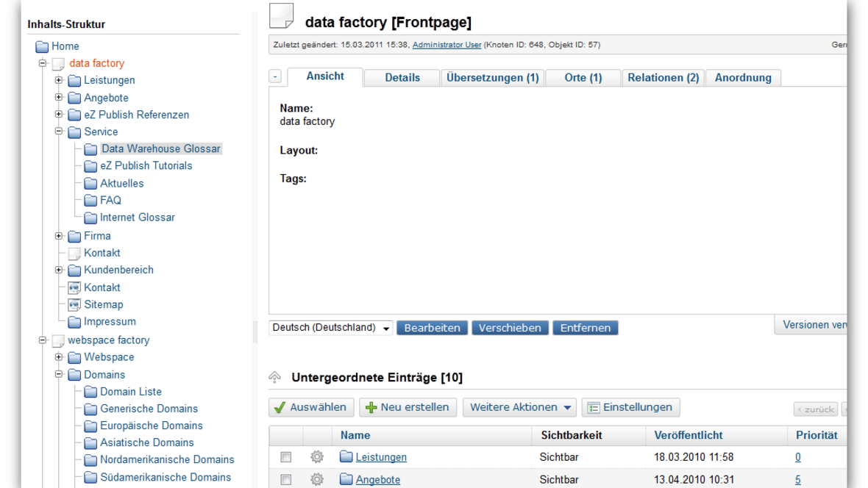Click the arrow icon near Untergeordnete Einträge heading
Screen dimensions: 868x488
(x=274, y=377)
